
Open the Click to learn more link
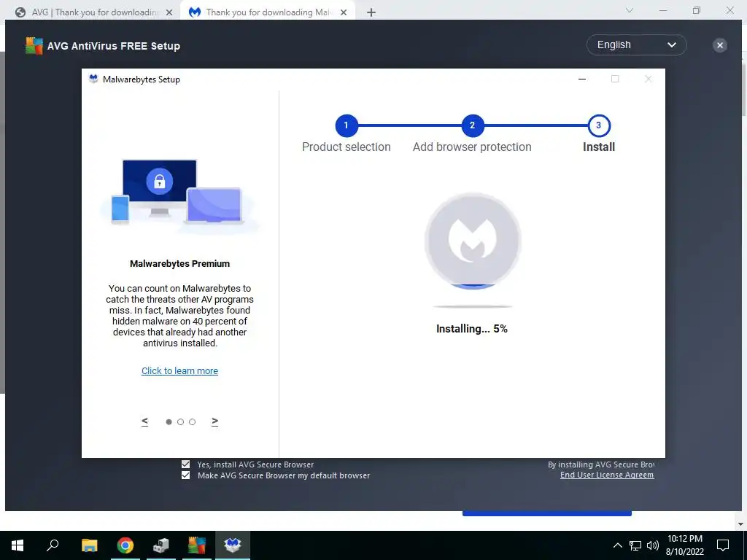click(x=179, y=371)
